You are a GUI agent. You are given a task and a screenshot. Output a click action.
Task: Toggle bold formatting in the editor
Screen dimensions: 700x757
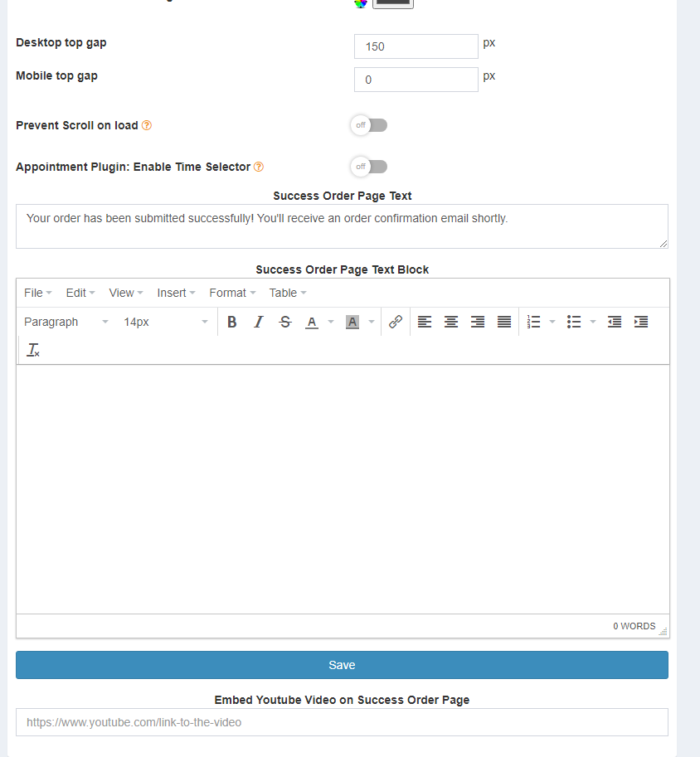pos(232,322)
